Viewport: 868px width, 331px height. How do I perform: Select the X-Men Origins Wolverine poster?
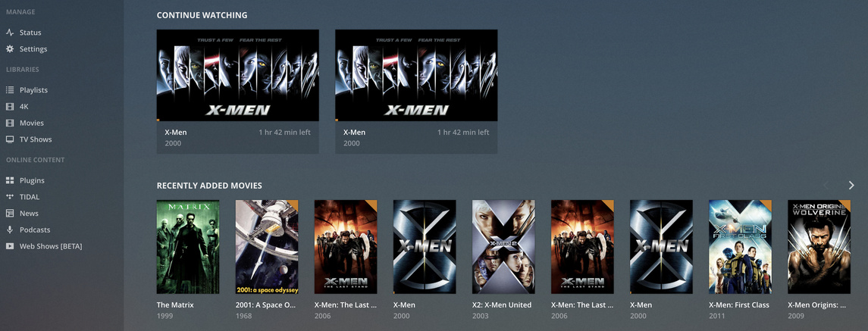pos(819,247)
